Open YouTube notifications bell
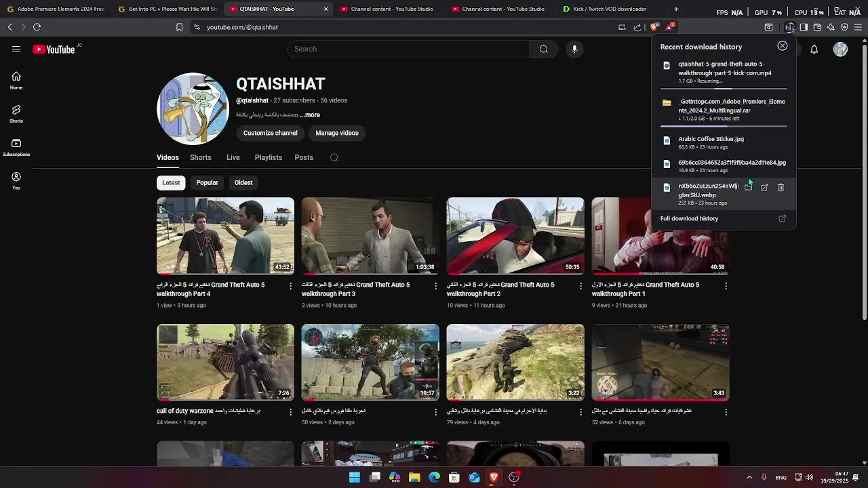Viewport: 868px width, 488px height. 814,49
